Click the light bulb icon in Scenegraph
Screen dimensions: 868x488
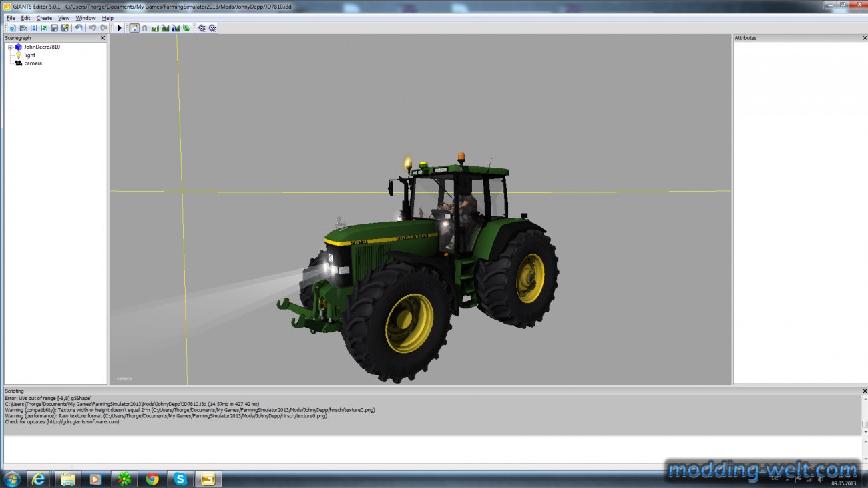tap(19, 55)
